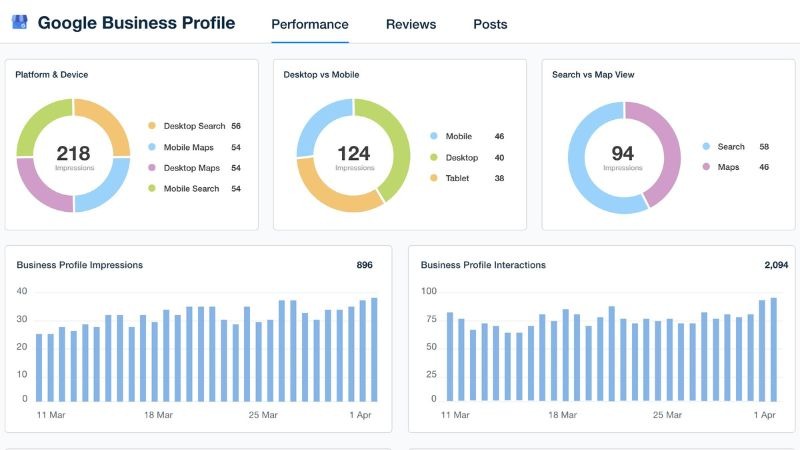
Task: Click the 18 Mar label on Impressions chart
Action: click(x=158, y=415)
